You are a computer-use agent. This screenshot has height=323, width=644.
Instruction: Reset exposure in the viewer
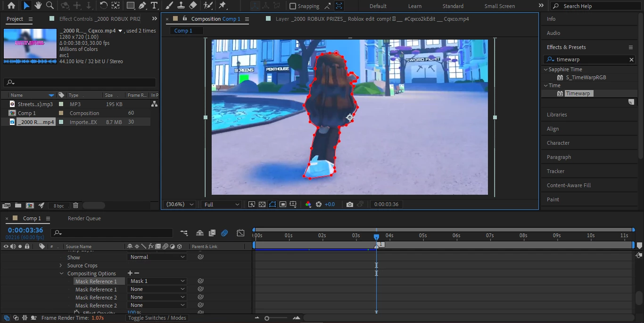pyautogui.click(x=319, y=204)
